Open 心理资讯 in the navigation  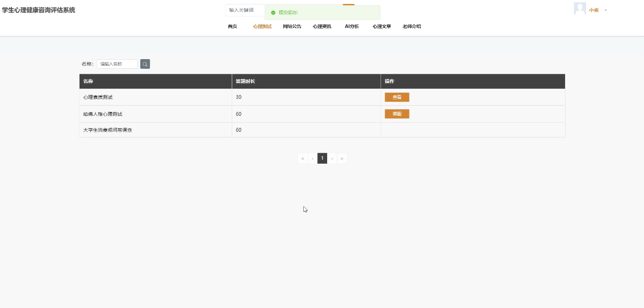pyautogui.click(x=322, y=26)
